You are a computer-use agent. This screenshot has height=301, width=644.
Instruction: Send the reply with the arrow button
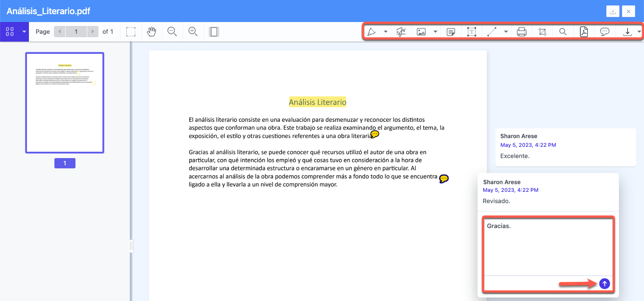click(x=604, y=283)
